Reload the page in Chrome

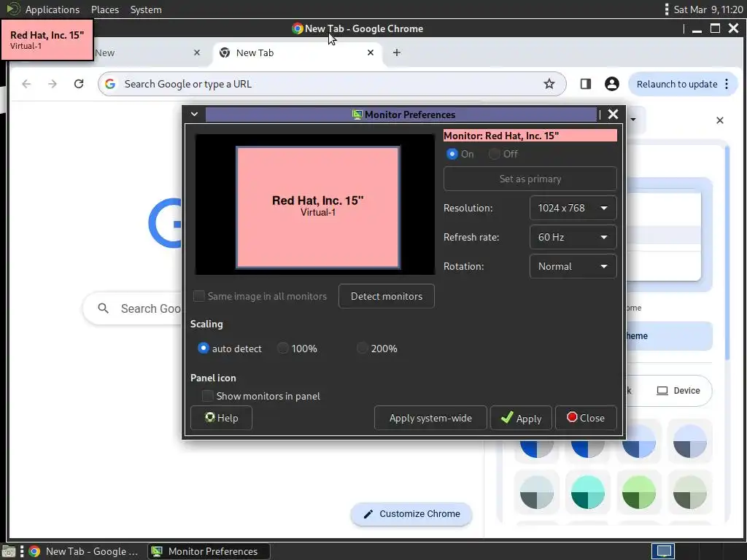79,84
